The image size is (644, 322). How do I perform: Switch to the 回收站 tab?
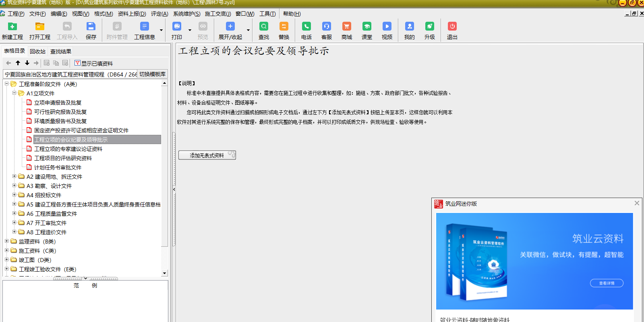[x=37, y=52]
